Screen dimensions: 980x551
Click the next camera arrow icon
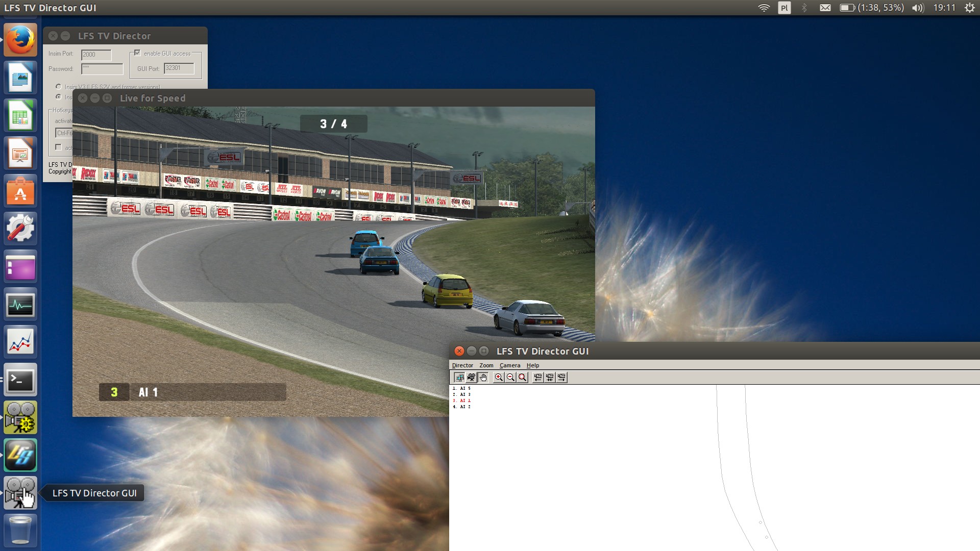(561, 378)
